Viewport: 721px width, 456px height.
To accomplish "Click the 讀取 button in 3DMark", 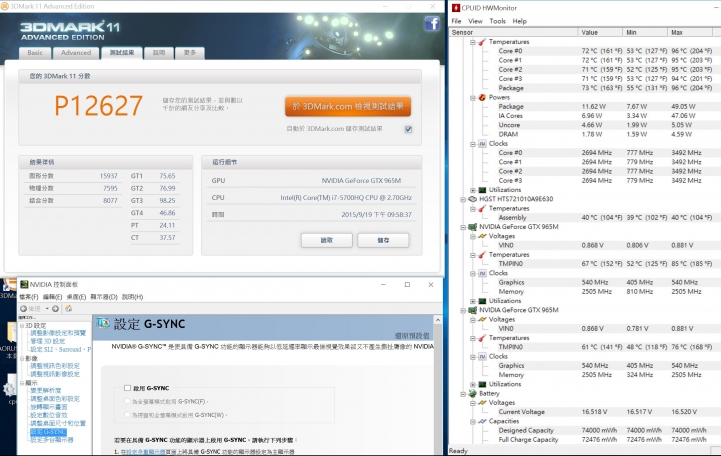I will pyautogui.click(x=326, y=240).
